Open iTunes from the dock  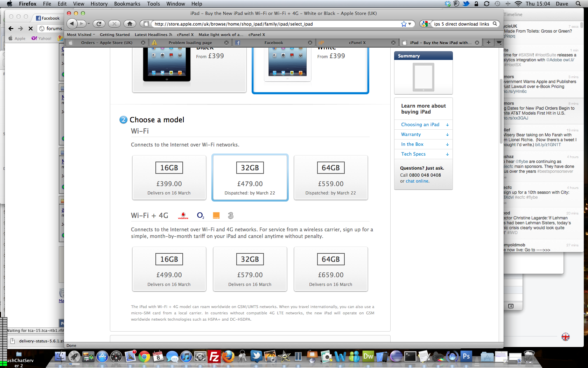(186, 357)
